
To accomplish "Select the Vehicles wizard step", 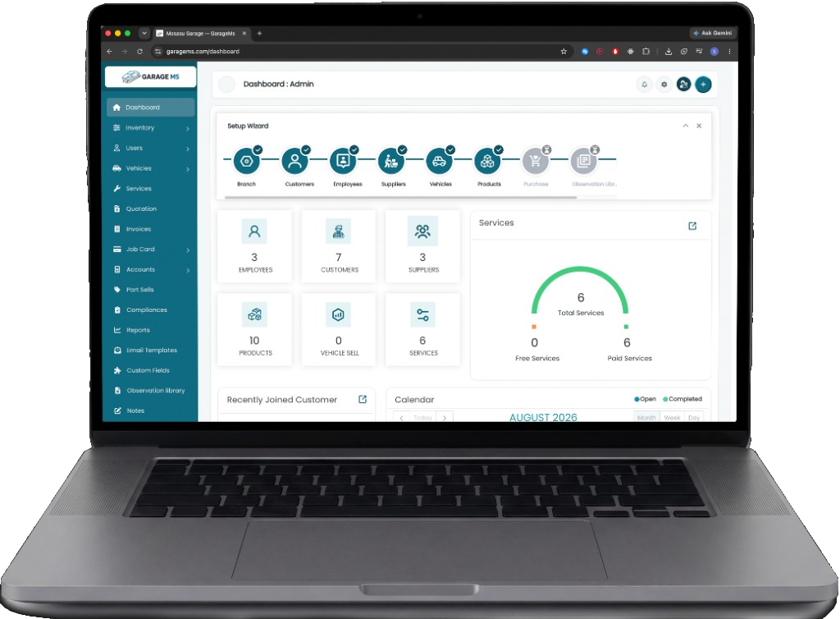I will [440, 161].
